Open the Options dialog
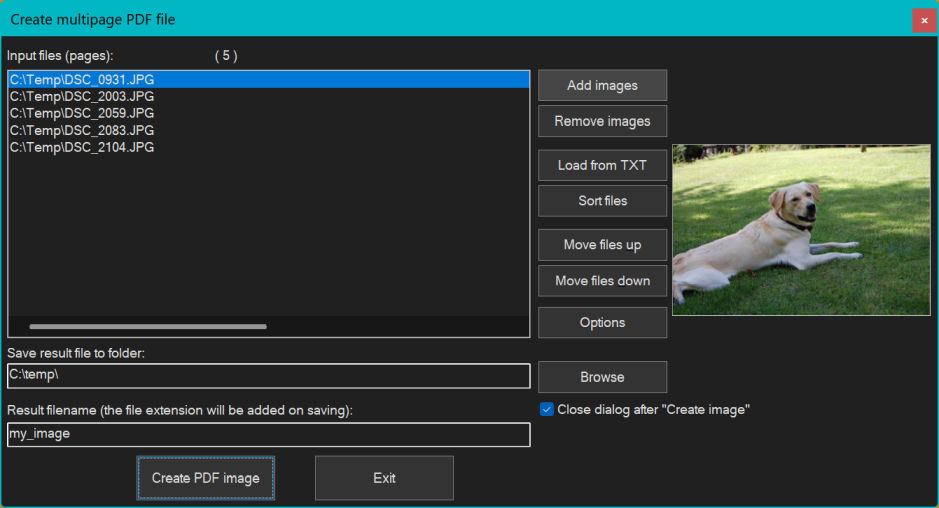The width and height of the screenshot is (939, 508). pyautogui.click(x=602, y=323)
